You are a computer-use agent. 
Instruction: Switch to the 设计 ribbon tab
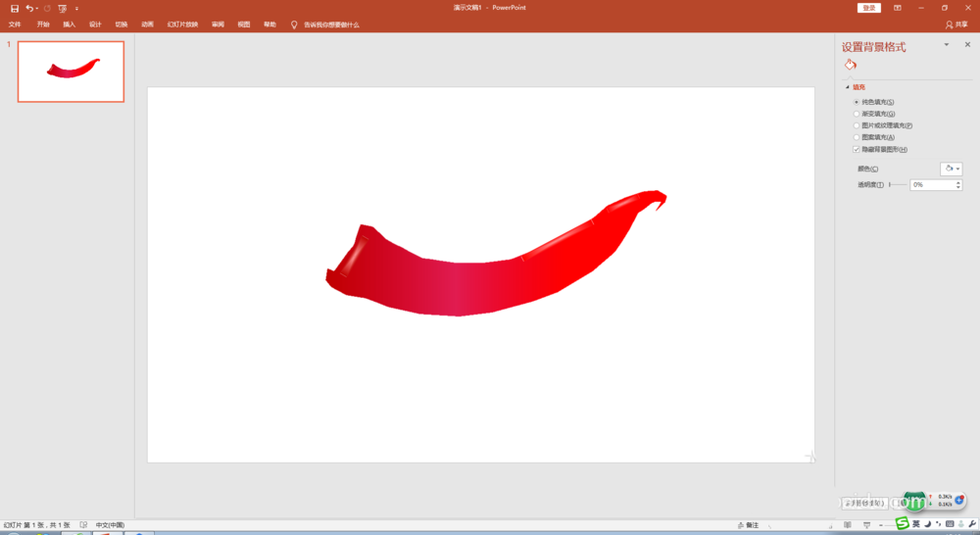tap(95, 24)
